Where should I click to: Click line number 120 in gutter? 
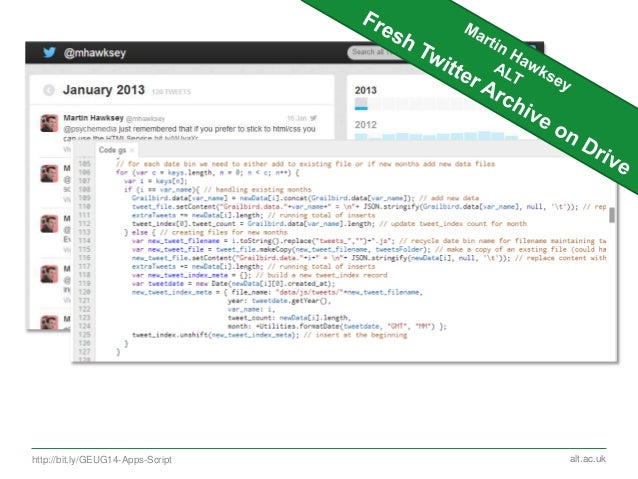point(84,292)
